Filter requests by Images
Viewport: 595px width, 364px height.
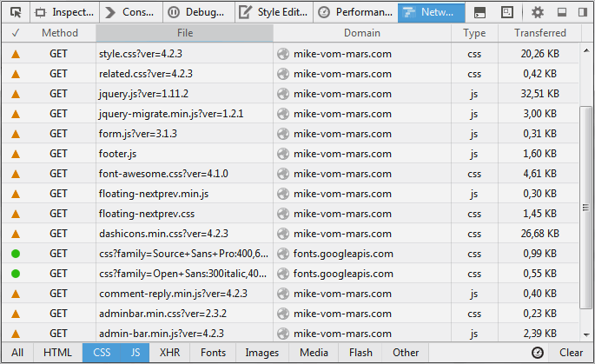pyautogui.click(x=261, y=353)
